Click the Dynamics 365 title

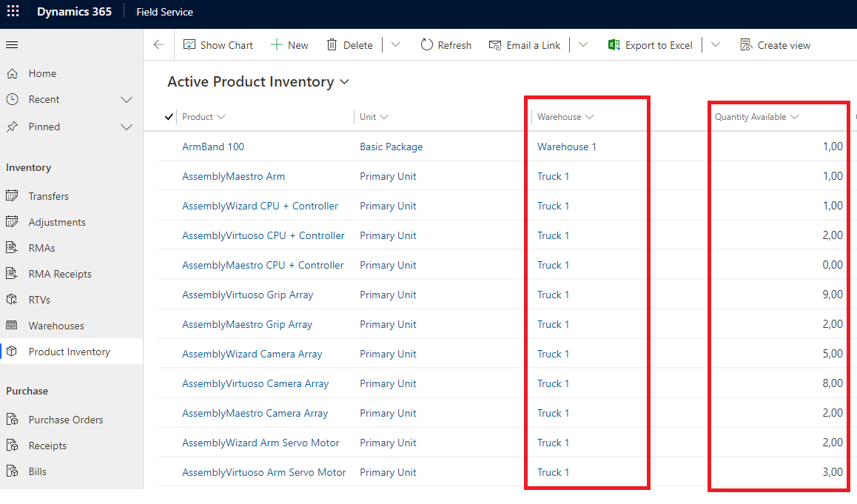[x=74, y=12]
